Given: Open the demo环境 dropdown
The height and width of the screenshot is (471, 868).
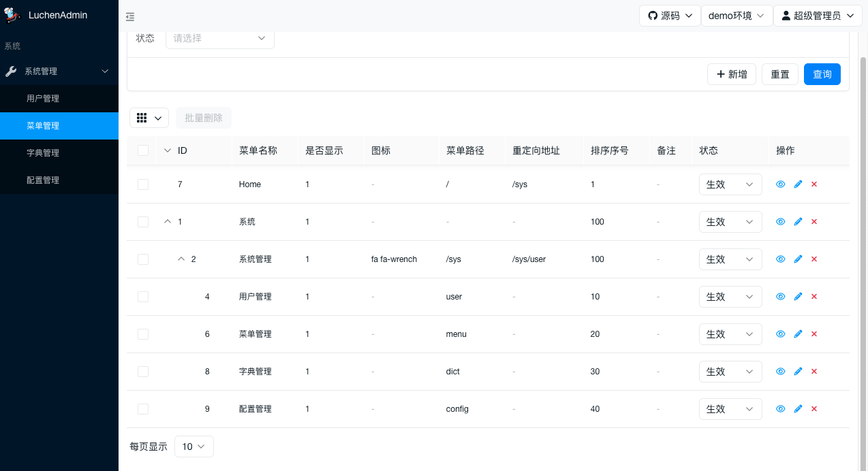Looking at the screenshot, I should 737,15.
